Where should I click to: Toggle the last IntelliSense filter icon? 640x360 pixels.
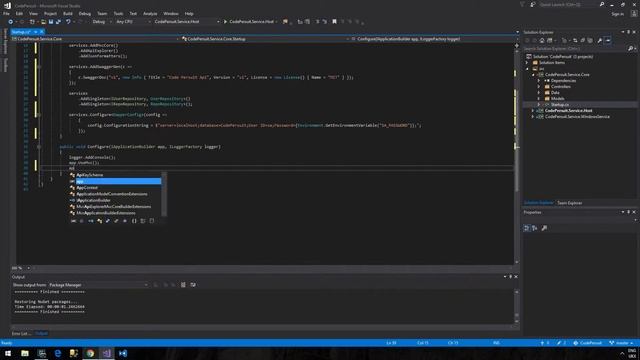(152, 221)
